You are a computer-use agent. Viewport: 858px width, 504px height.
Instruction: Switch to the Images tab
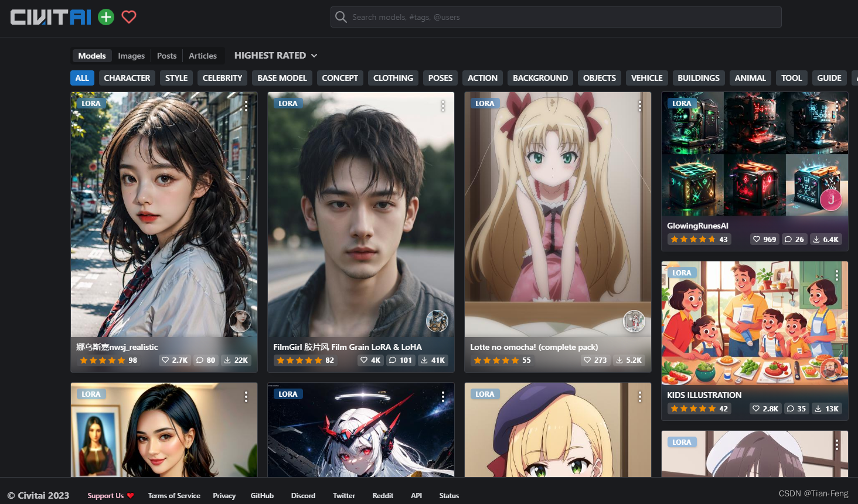coord(131,56)
